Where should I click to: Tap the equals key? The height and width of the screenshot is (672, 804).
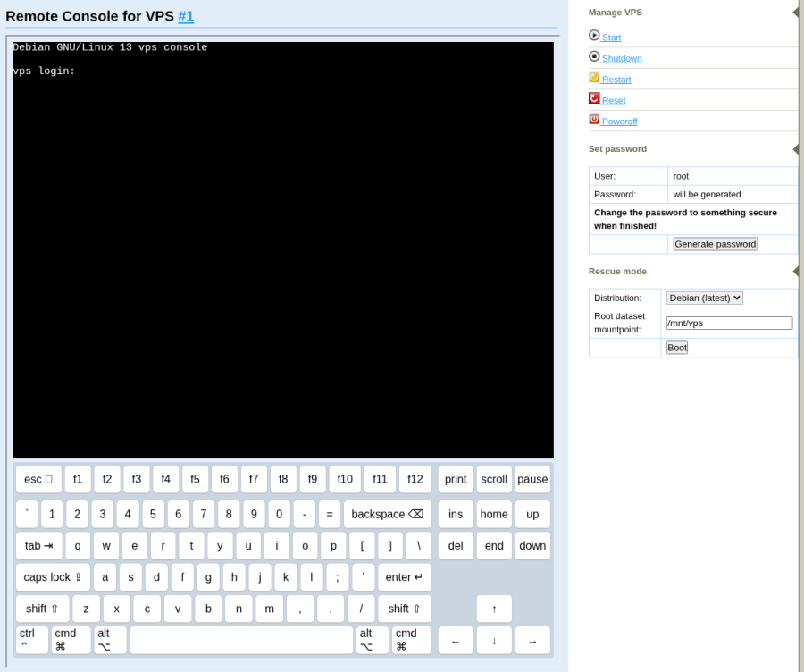pos(330,514)
